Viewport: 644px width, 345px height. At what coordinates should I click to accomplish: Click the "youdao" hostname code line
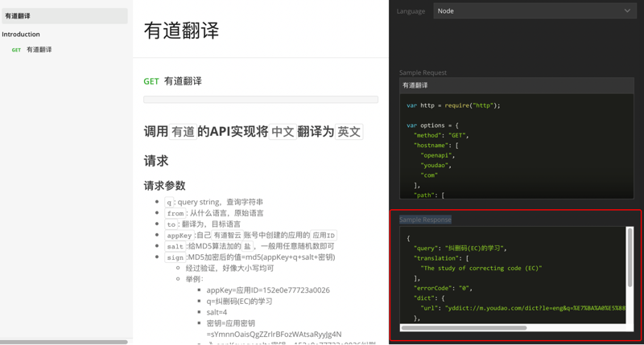coord(436,166)
